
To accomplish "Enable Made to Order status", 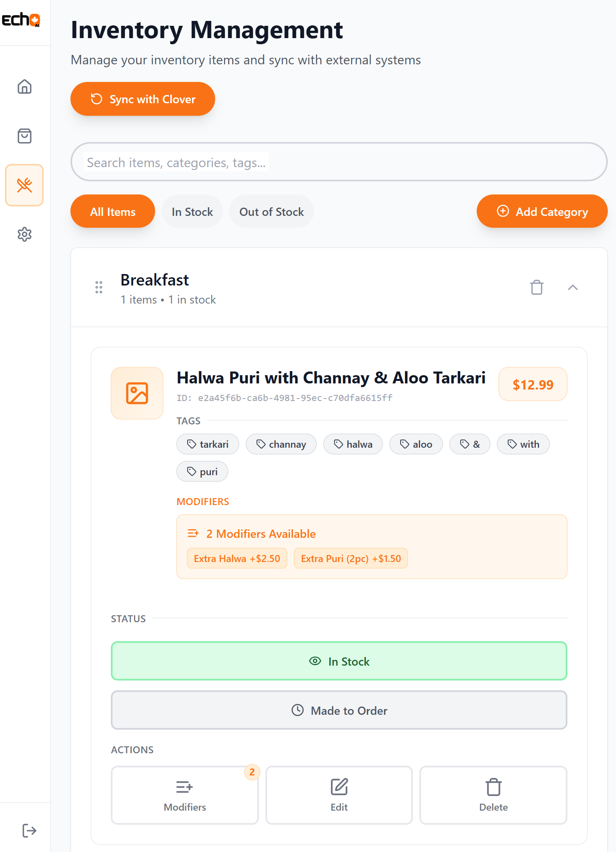I will 339,710.
